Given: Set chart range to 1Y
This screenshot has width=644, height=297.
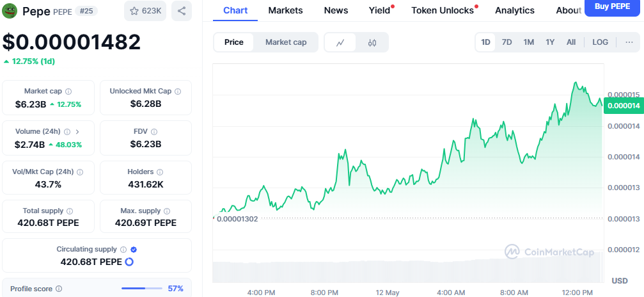Looking at the screenshot, I should point(551,42).
